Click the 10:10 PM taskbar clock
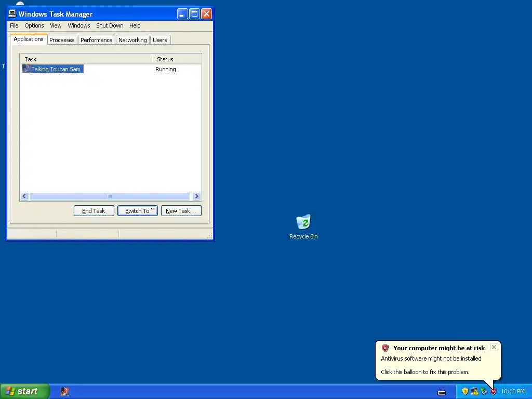532x399 pixels. 513,392
